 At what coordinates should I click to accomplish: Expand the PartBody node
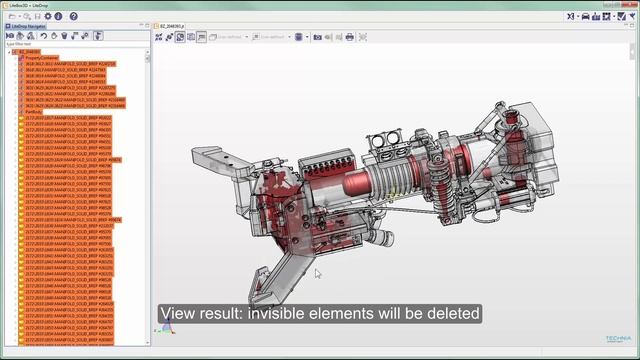(x=16, y=112)
